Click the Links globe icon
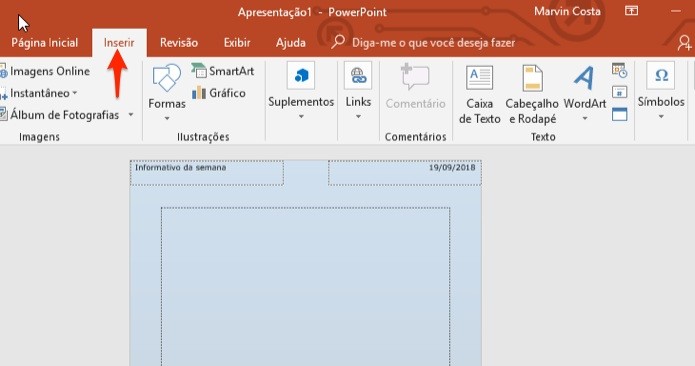The width and height of the screenshot is (695, 366). pos(358,76)
